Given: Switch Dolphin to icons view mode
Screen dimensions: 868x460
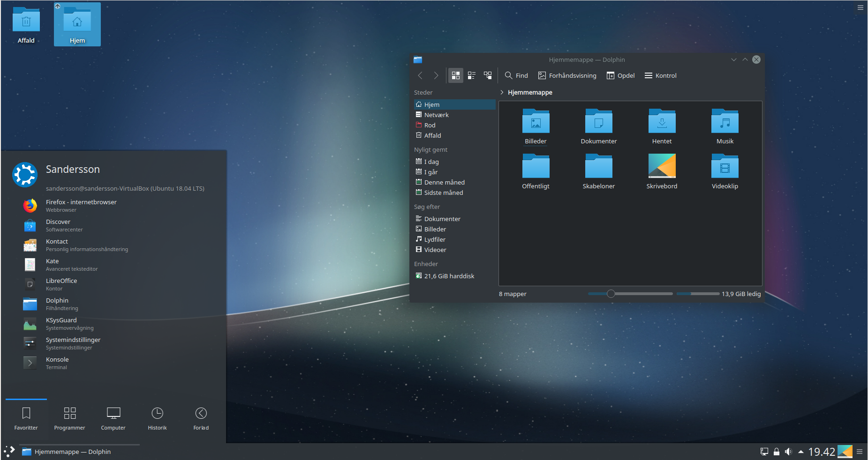Looking at the screenshot, I should 456,75.
